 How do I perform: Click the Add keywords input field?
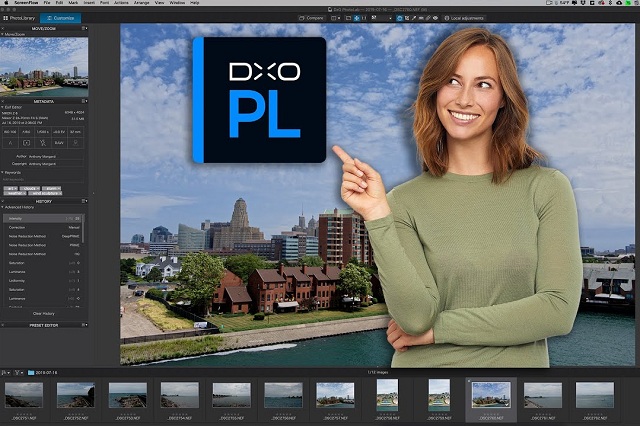[x=43, y=180]
